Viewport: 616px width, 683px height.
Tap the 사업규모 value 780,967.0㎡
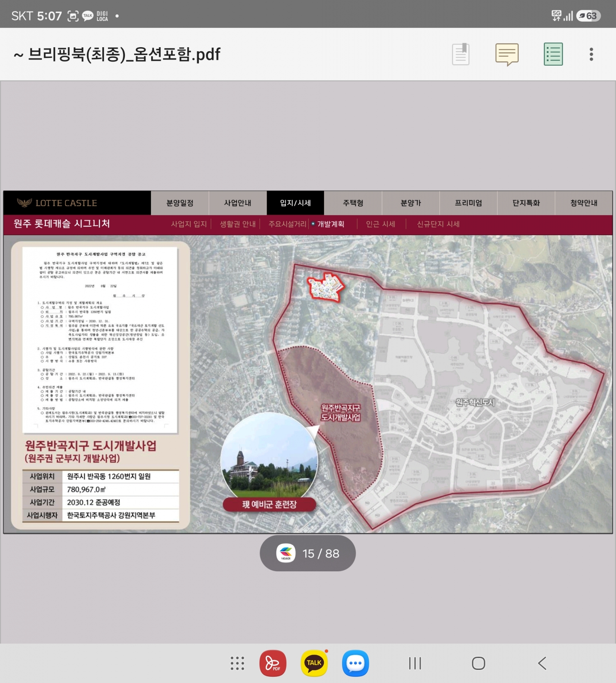point(86,489)
